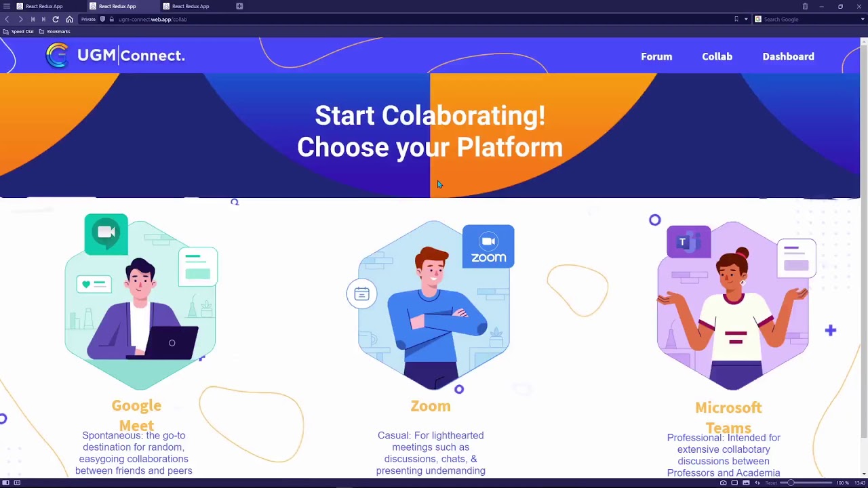Click the fast forward history button
This screenshot has height=488, width=868.
[43, 19]
